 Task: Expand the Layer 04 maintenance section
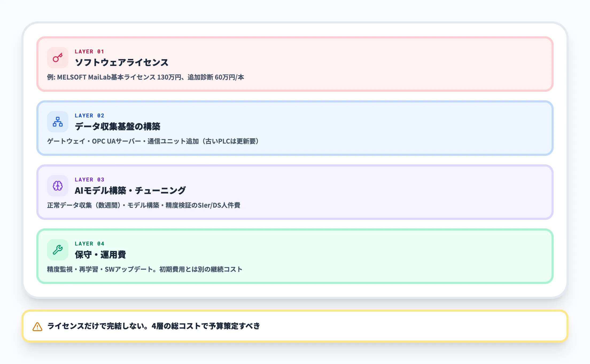294,256
